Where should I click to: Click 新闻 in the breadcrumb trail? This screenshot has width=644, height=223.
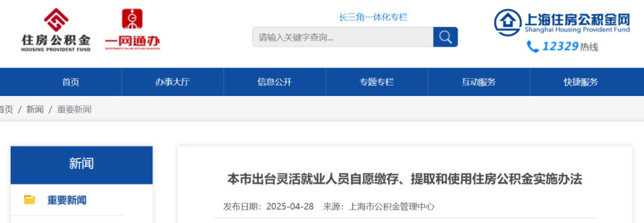35,110
